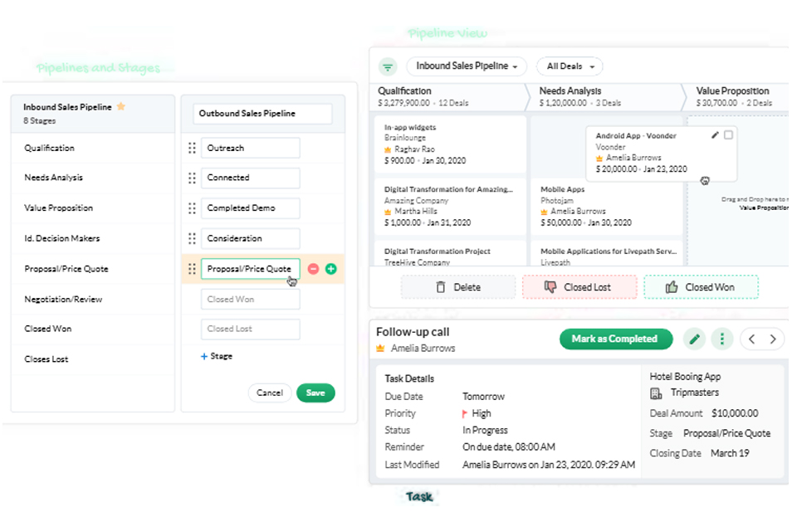Click the Closed Lost button
Viewport: 792px width, 532px height.
point(579,287)
